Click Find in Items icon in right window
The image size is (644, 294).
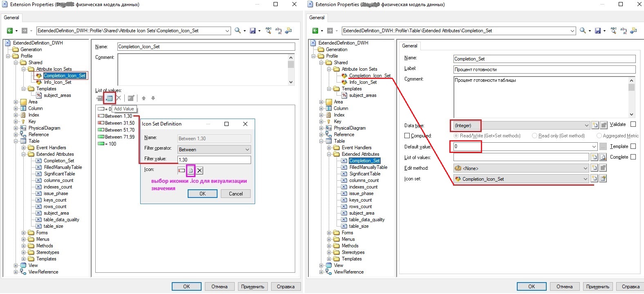(x=613, y=31)
